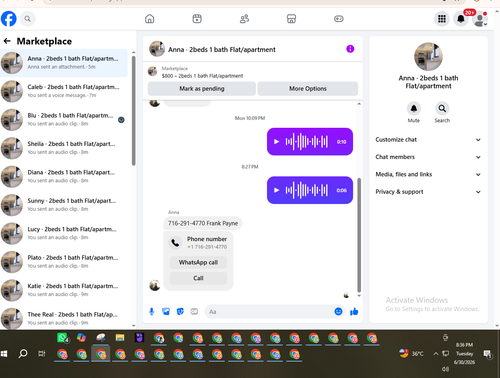Attach a file with the photo icon
Screen dimensions: 500x378
(x=166, y=312)
